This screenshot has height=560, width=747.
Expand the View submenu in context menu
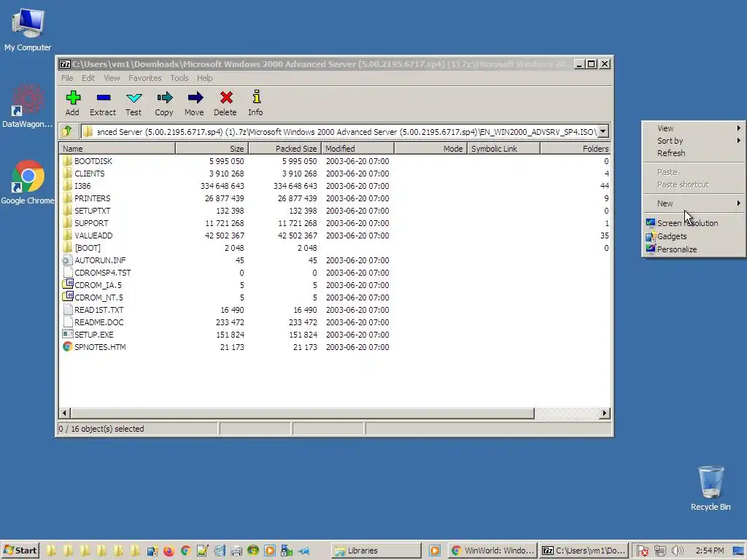[x=694, y=128]
